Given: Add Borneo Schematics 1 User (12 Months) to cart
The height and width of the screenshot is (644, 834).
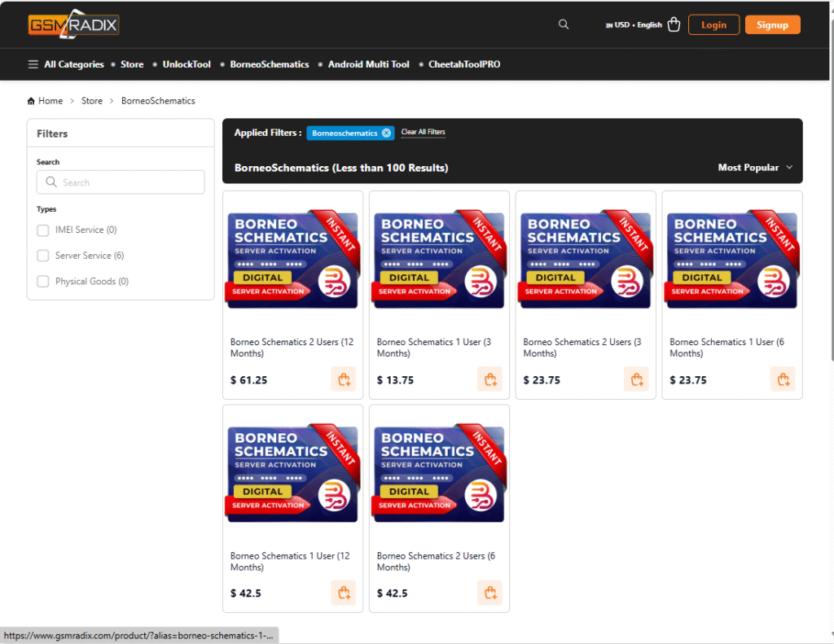Looking at the screenshot, I should [343, 593].
